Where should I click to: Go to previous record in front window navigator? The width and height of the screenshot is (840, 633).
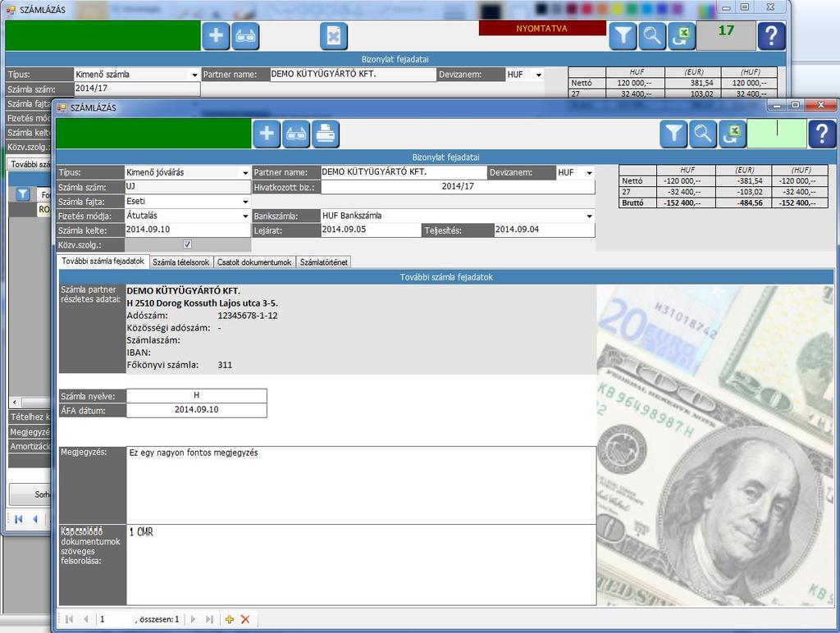tap(85, 619)
